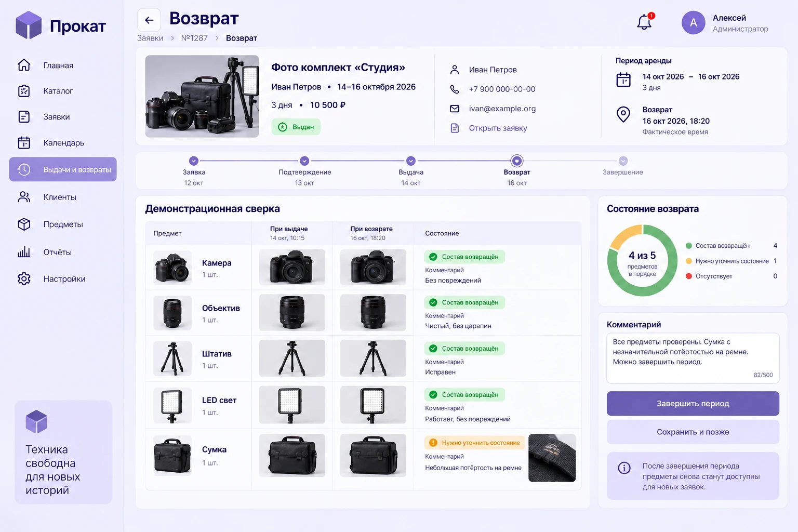Click the Клиенты people icon

[x=24, y=197]
